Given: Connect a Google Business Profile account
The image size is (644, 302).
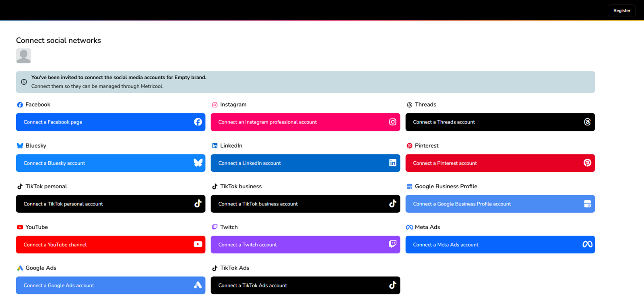Looking at the screenshot, I should pos(500,204).
